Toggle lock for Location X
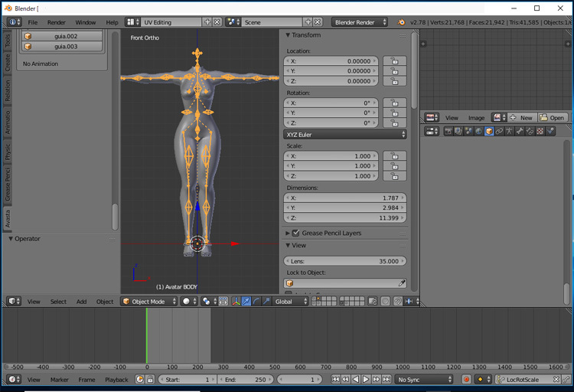 coord(395,60)
